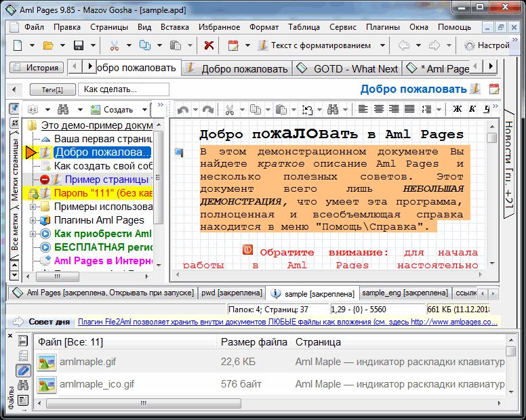The height and width of the screenshot is (420, 526).
Task: Click the binoculars search icon in editor toolbar
Action: point(333,109)
